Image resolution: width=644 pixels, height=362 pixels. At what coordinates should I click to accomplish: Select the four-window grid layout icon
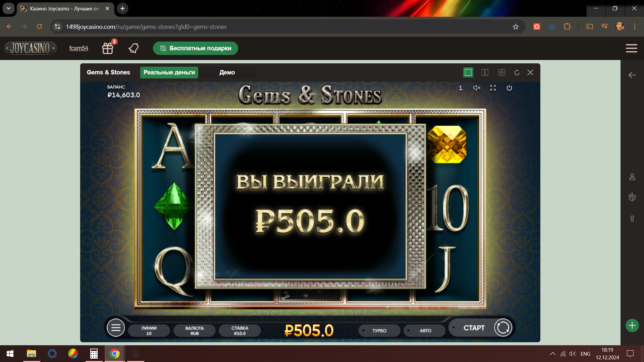502,72
